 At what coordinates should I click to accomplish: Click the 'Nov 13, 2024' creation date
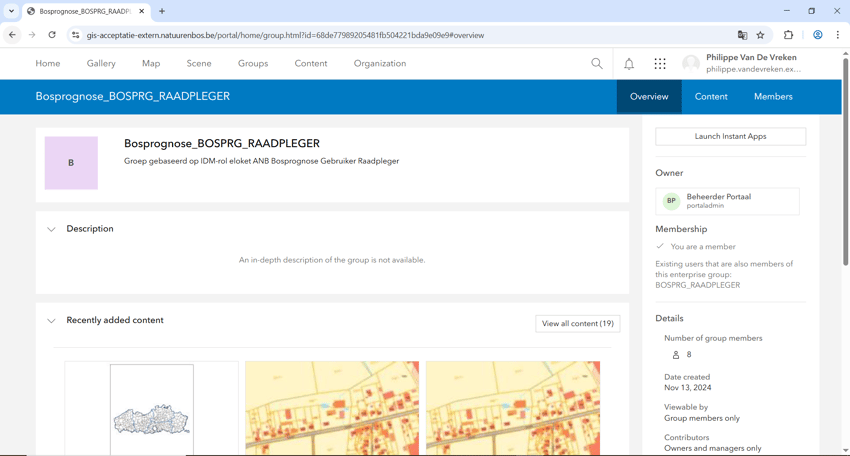pos(688,388)
